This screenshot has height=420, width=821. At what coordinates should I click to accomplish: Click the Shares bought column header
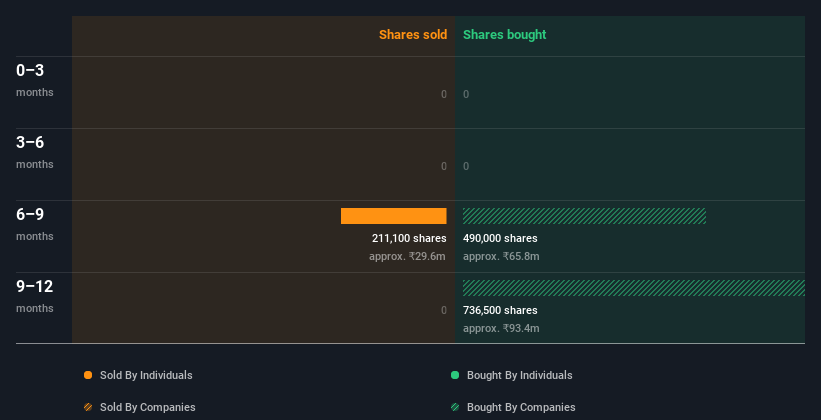click(x=505, y=35)
